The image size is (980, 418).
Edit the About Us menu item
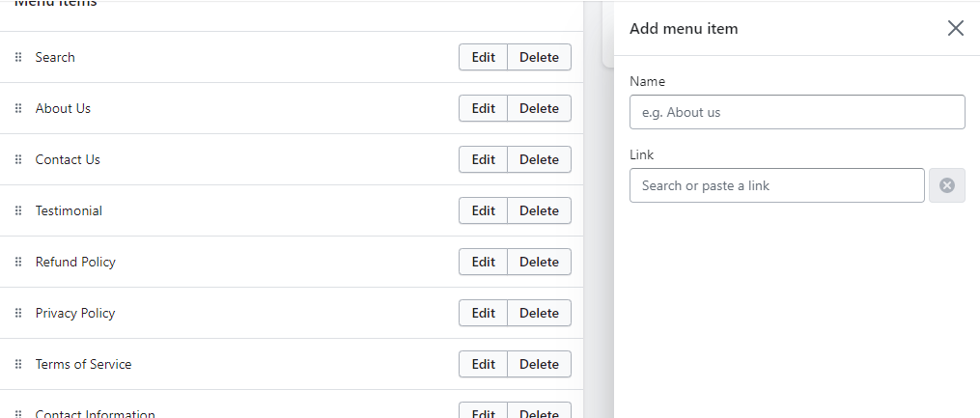pos(483,108)
